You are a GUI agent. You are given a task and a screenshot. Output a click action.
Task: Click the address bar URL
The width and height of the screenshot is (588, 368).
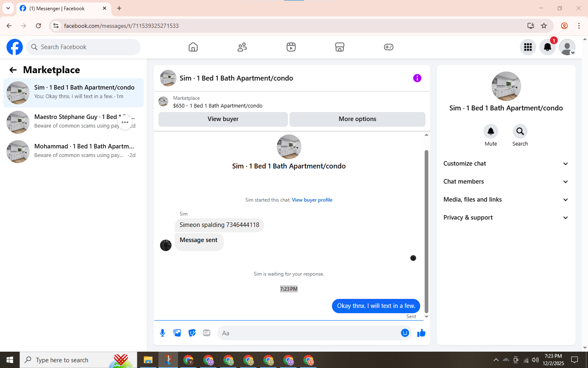pos(121,26)
